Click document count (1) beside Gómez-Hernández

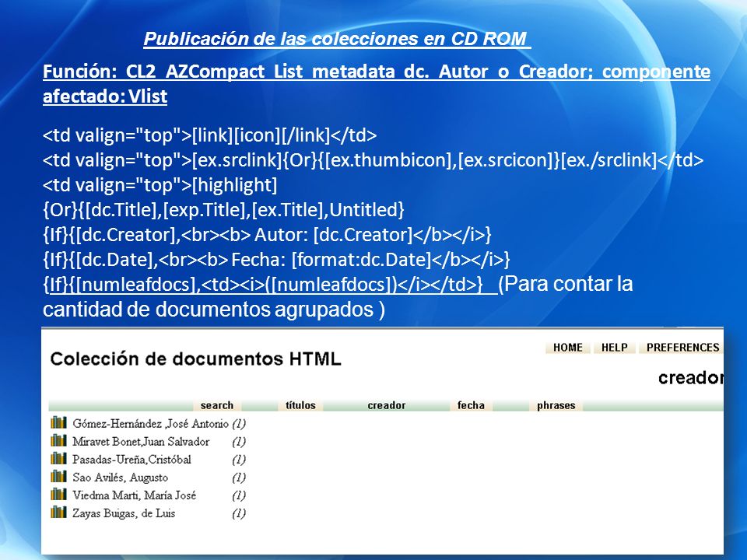(x=239, y=424)
